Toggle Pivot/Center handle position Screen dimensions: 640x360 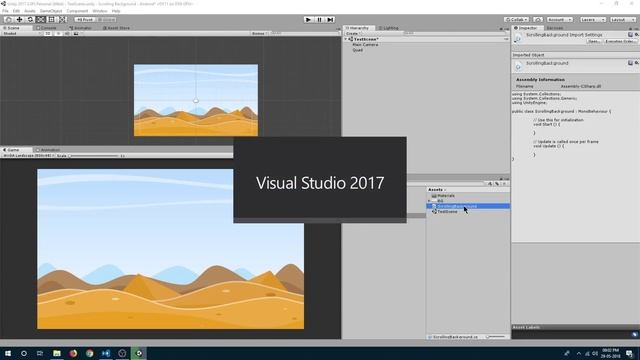coord(85,20)
